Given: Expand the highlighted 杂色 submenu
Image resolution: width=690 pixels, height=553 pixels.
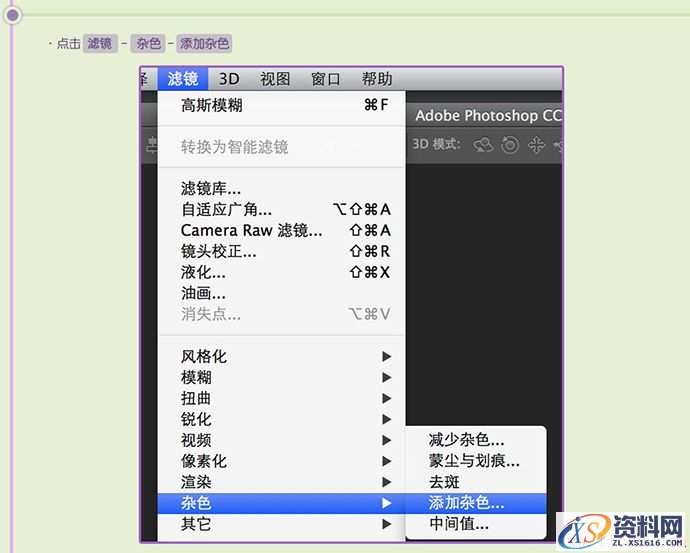Looking at the screenshot, I should 282,503.
